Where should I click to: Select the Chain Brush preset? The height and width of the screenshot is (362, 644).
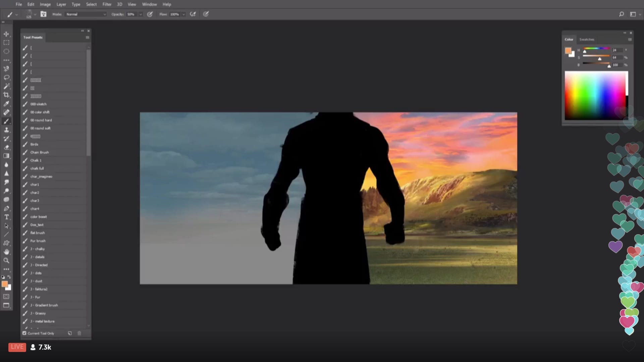coord(40,152)
